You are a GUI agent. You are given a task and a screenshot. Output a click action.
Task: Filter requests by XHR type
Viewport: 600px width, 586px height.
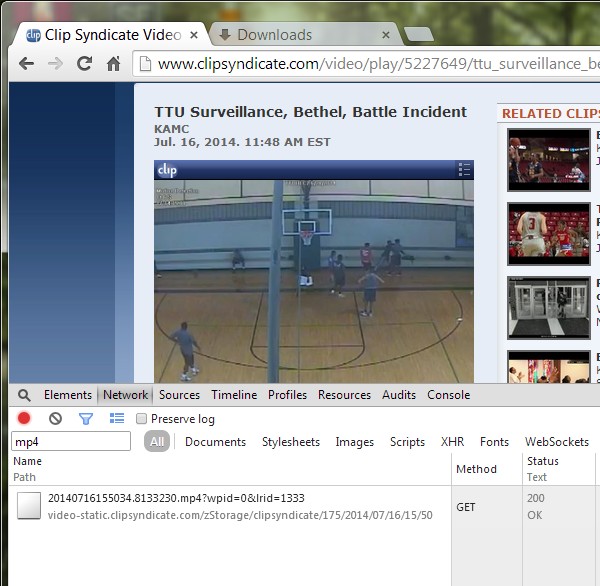pos(452,442)
